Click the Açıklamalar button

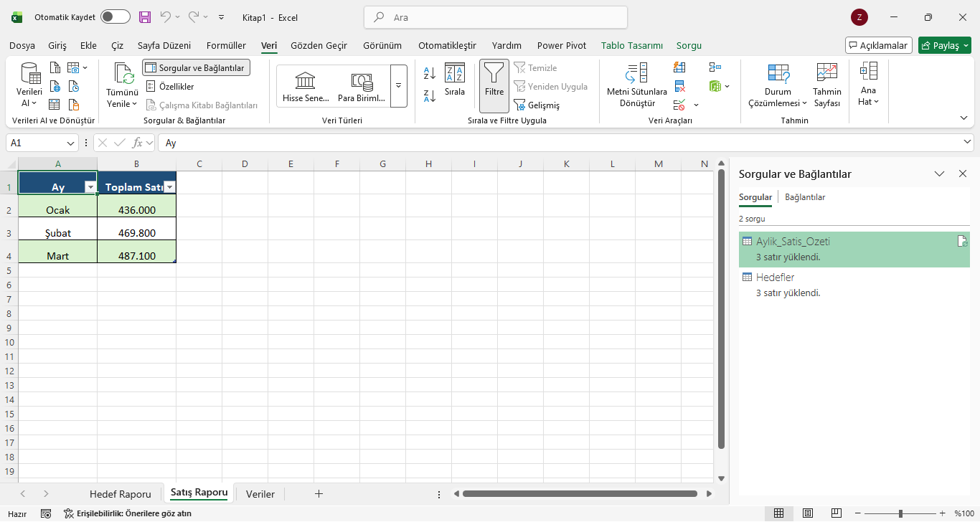pos(879,45)
